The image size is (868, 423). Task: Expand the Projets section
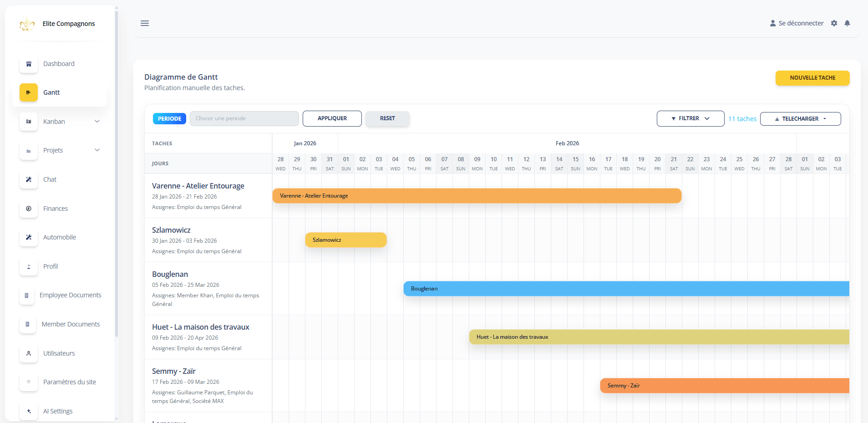97,150
